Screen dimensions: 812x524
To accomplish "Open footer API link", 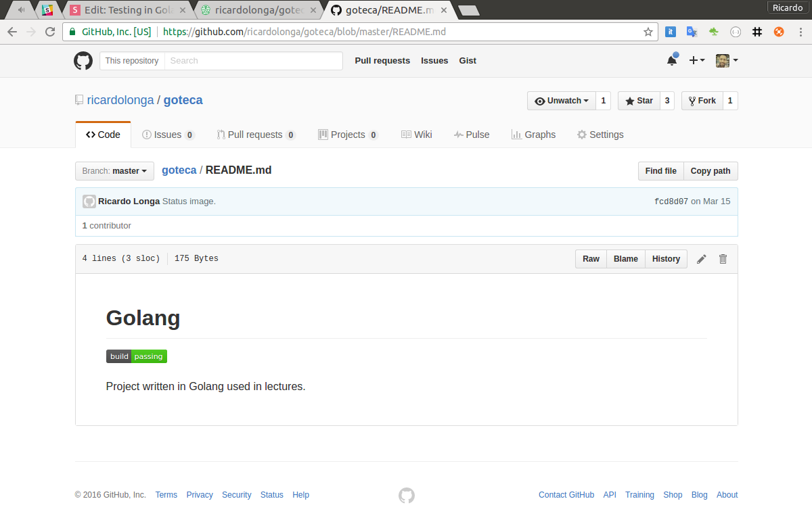I will [610, 495].
